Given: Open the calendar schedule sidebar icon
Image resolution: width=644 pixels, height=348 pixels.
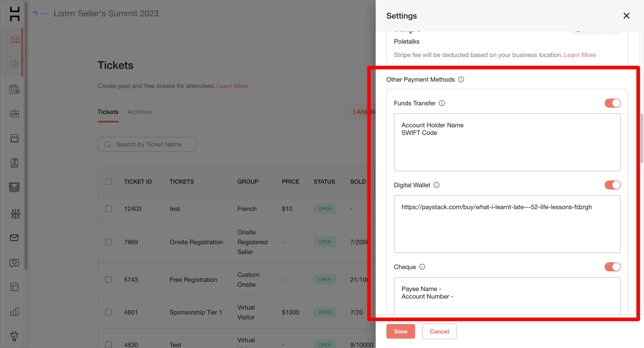Looking at the screenshot, I should click(x=14, y=89).
